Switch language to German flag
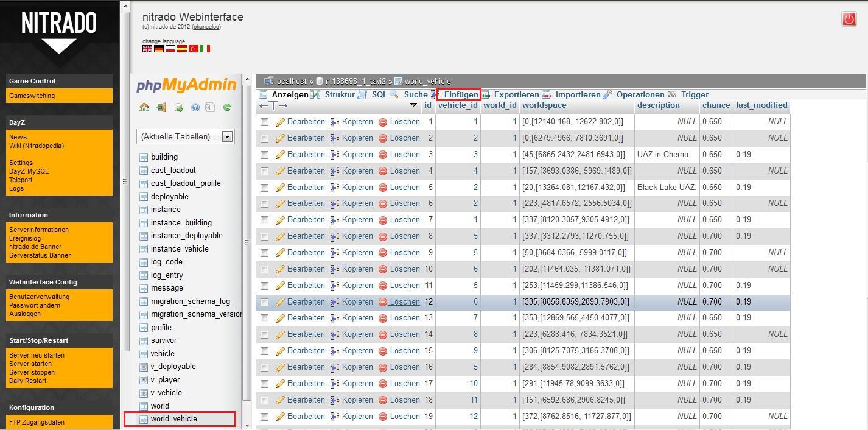This screenshot has height=430, width=868. point(159,49)
